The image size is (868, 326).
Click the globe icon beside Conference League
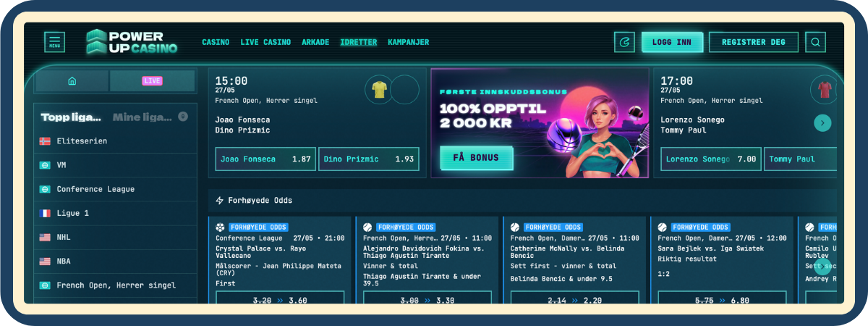(45, 189)
